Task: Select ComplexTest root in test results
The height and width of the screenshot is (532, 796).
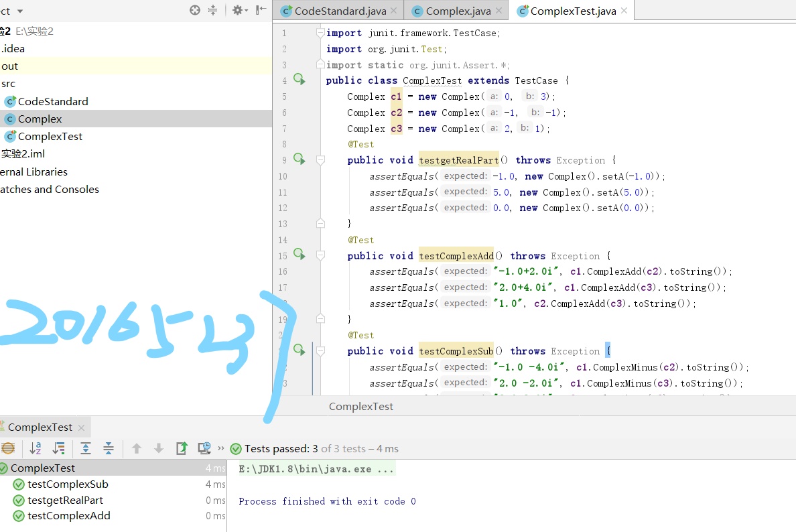Action: [x=113, y=468]
